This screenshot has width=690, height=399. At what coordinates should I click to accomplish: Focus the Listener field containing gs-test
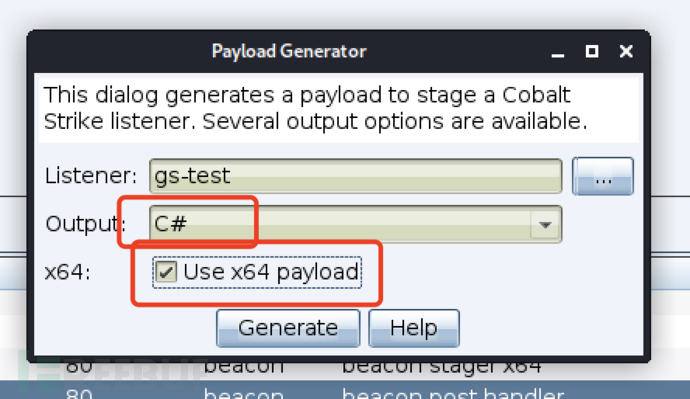coord(356,176)
